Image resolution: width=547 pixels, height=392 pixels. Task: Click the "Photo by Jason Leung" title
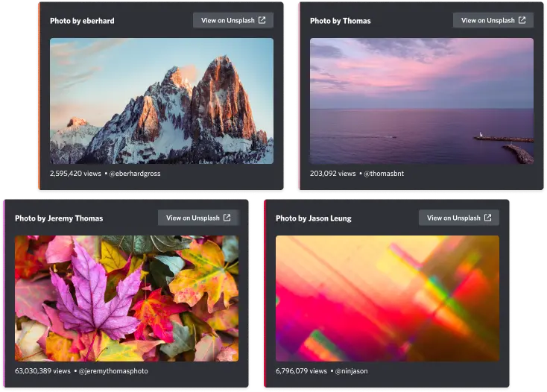coord(313,218)
